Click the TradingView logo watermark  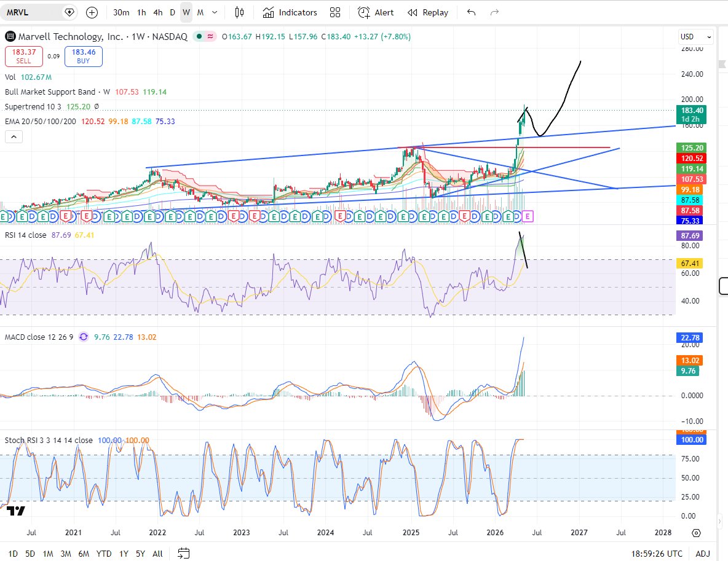click(x=16, y=511)
